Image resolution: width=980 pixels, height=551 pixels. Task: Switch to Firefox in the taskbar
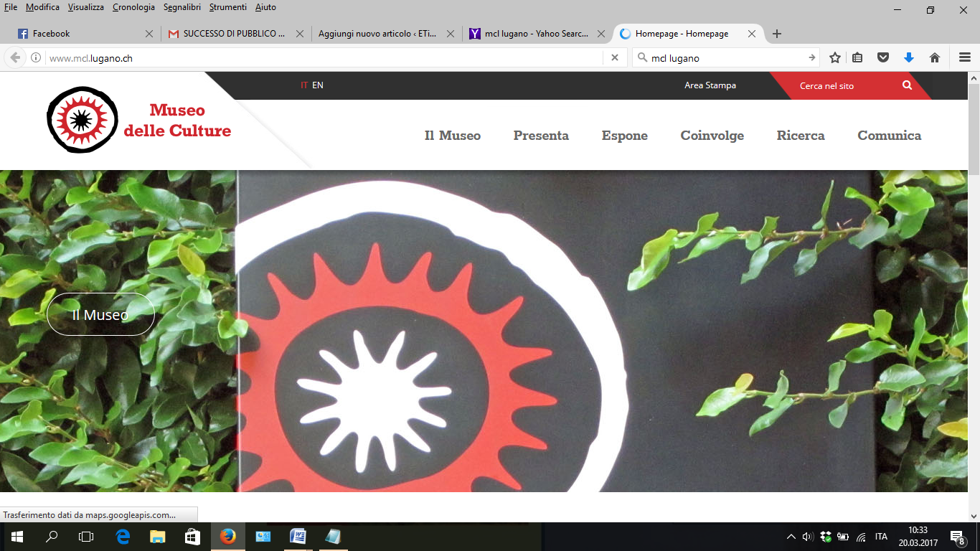(228, 536)
